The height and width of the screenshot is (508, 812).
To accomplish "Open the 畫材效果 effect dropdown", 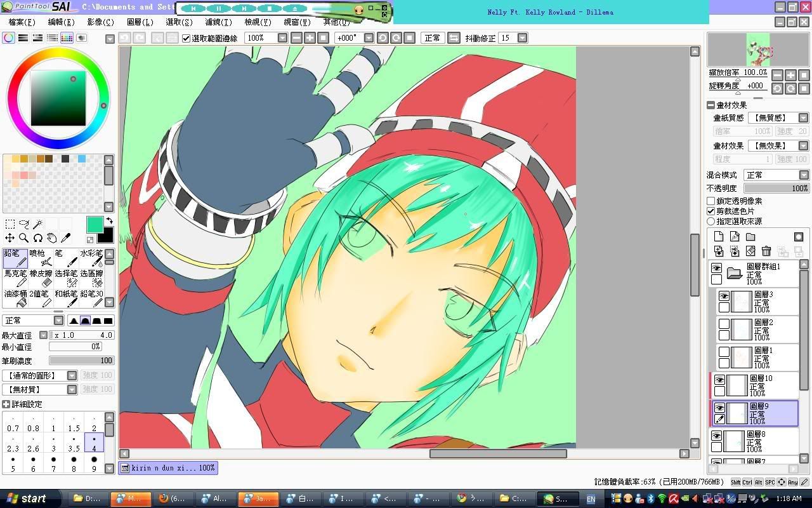I will pos(803,146).
